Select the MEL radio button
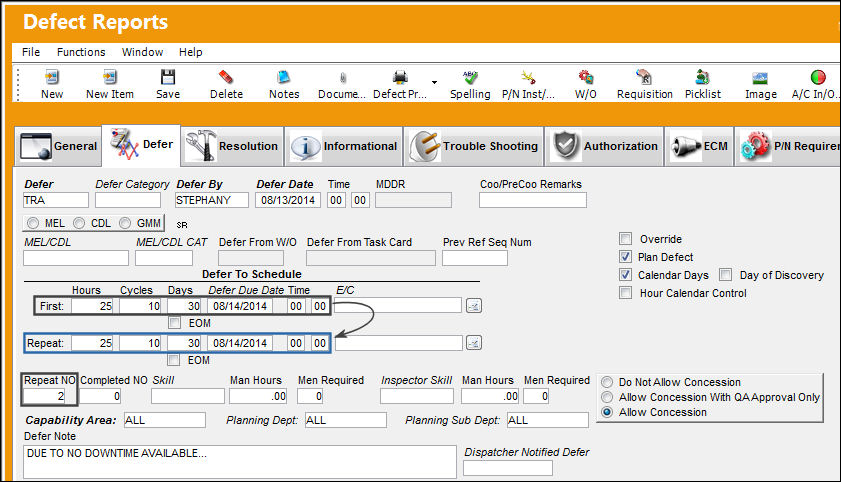This screenshot has width=841, height=482. coord(33,223)
